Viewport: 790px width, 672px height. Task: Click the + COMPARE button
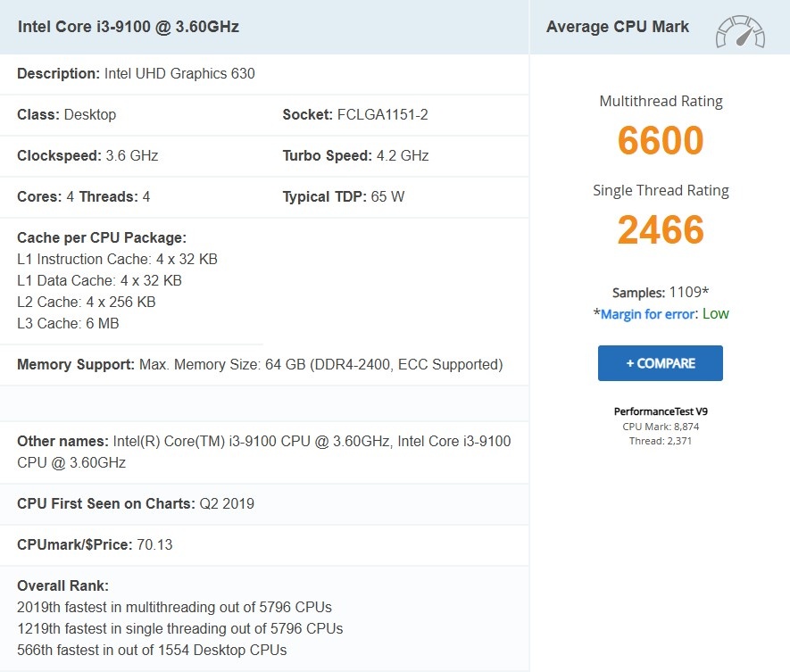(x=660, y=362)
